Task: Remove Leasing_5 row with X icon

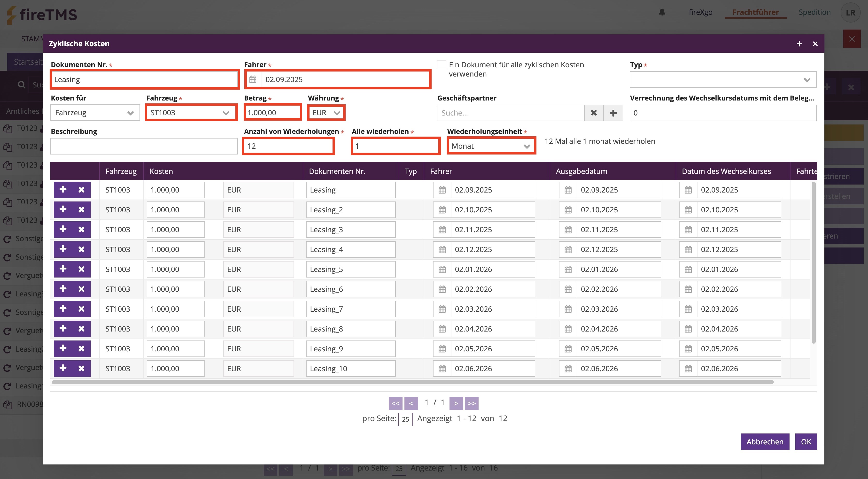Action: click(82, 269)
